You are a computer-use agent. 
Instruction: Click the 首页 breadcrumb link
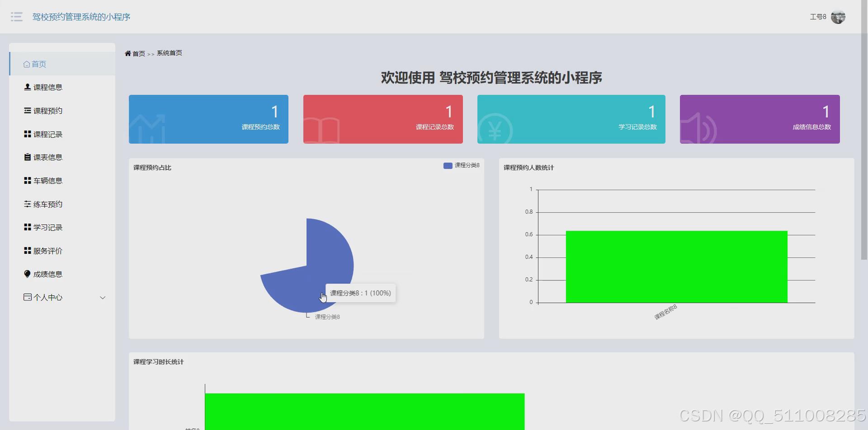coord(138,53)
